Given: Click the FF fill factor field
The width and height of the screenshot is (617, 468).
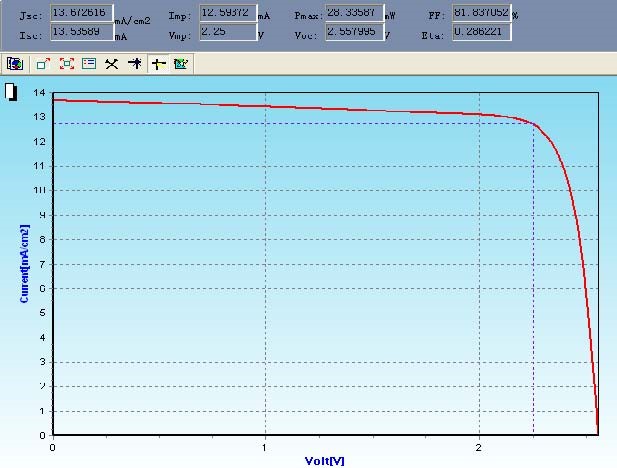Looking at the screenshot, I should pos(480,14).
